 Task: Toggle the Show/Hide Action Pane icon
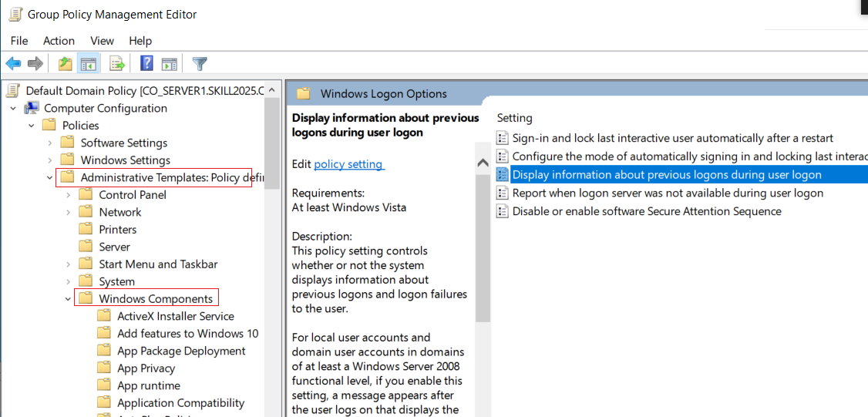click(169, 64)
